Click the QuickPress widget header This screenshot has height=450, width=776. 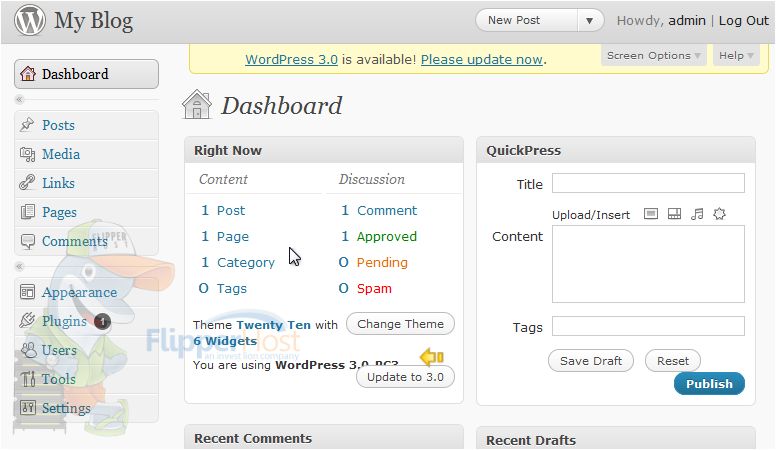click(616, 150)
